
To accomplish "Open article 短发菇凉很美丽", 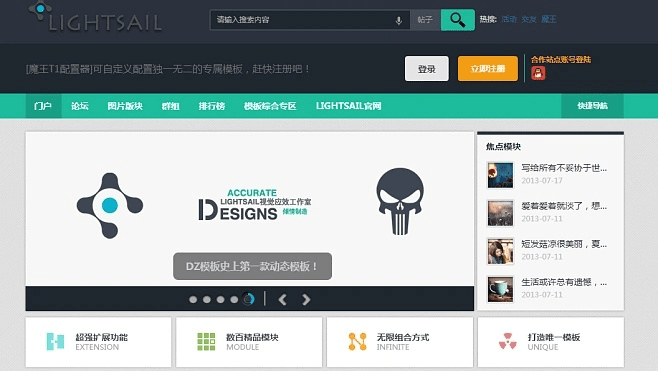I will pyautogui.click(x=564, y=244).
